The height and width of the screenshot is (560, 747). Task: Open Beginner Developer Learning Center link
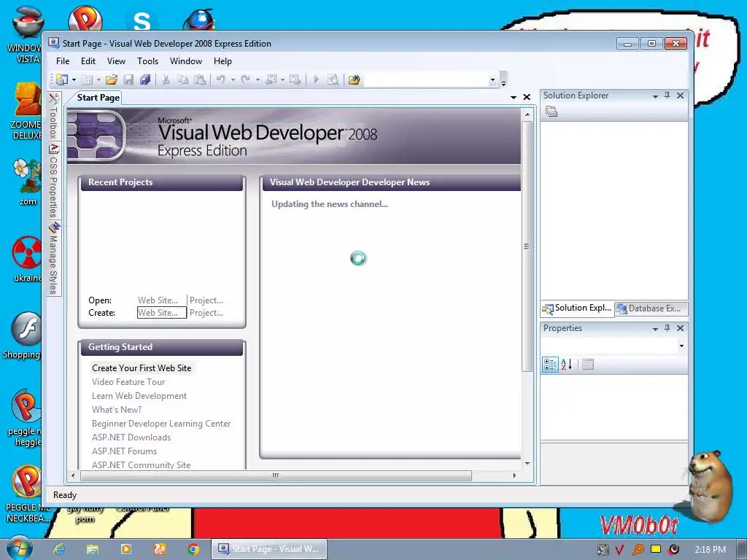tap(161, 424)
